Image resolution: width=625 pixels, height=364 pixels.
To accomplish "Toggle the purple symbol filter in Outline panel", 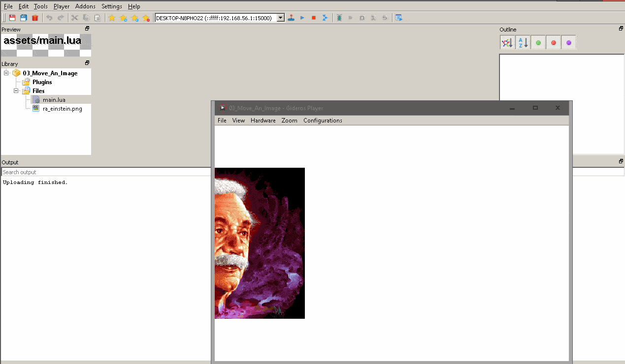I will tap(568, 42).
